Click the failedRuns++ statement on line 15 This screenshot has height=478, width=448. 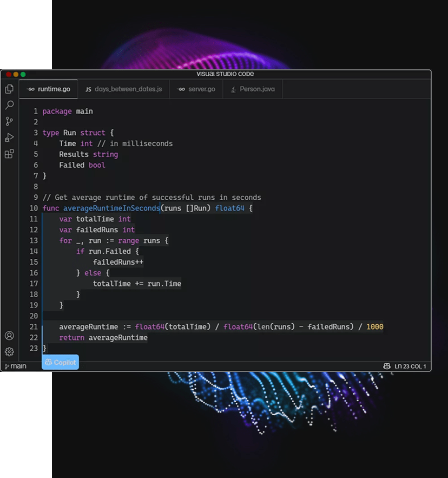[117, 262]
